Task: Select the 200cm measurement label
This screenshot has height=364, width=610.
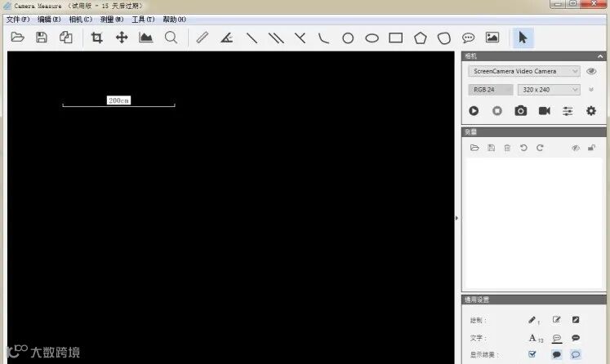Action: 118,100
